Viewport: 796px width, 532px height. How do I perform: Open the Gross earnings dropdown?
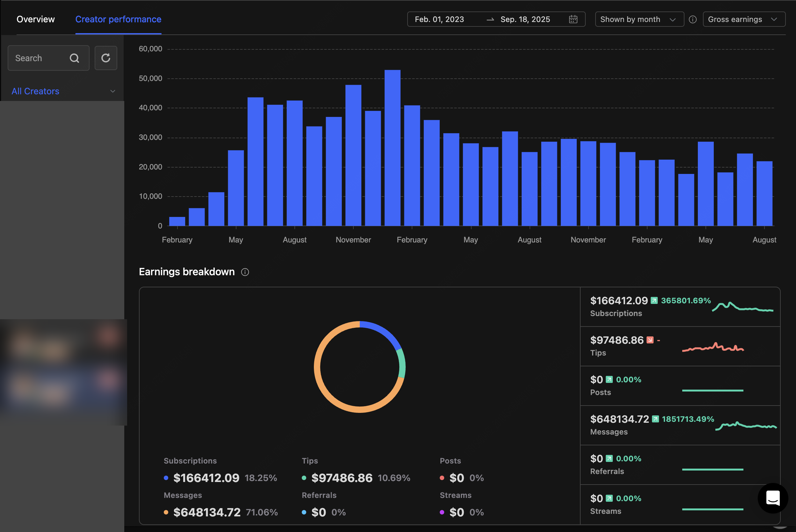coord(744,19)
